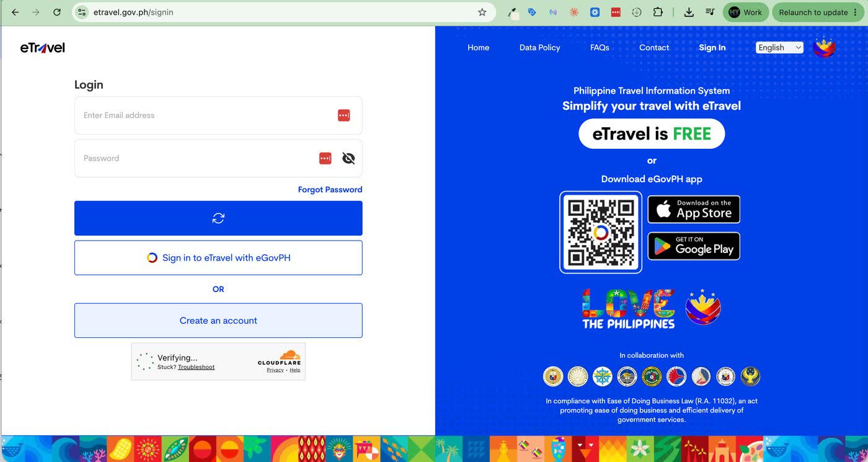Open the eyedropper color picker extension
Screen dimensions: 868x462
[x=513, y=12]
